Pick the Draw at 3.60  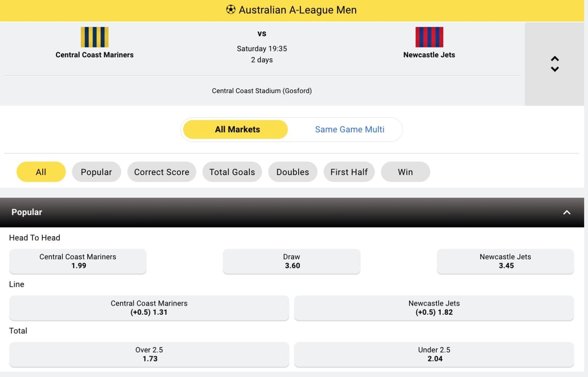pyautogui.click(x=292, y=261)
